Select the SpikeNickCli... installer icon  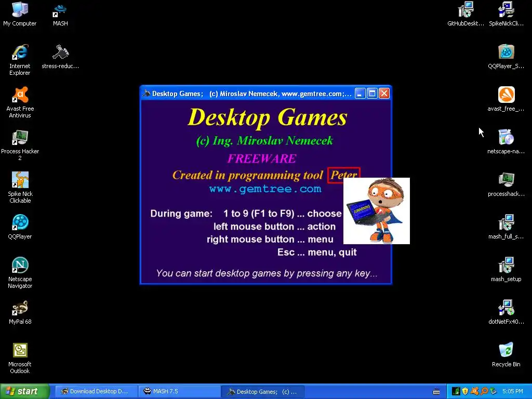coord(506,14)
